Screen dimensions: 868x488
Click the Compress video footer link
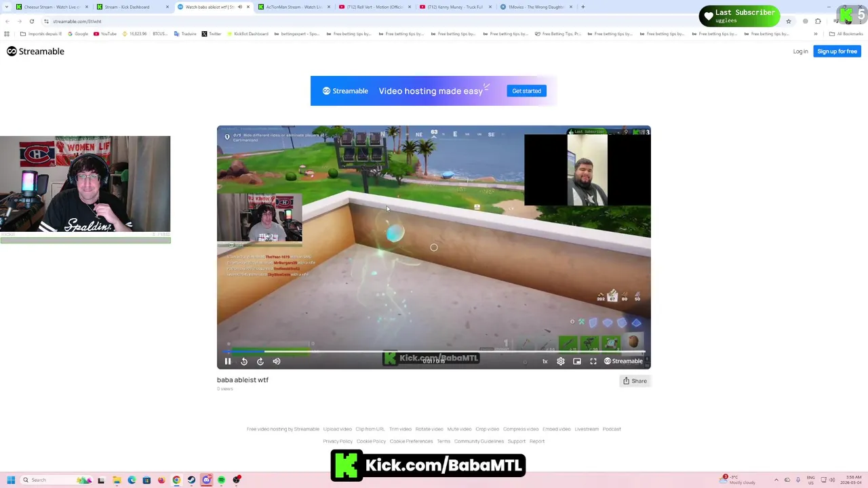521,429
